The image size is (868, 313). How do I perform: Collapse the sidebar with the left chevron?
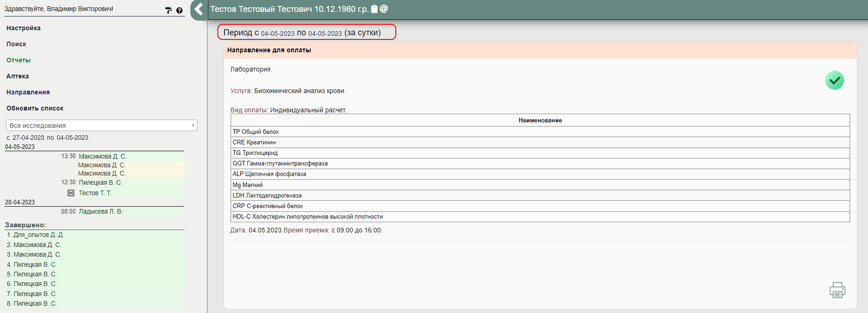[199, 9]
